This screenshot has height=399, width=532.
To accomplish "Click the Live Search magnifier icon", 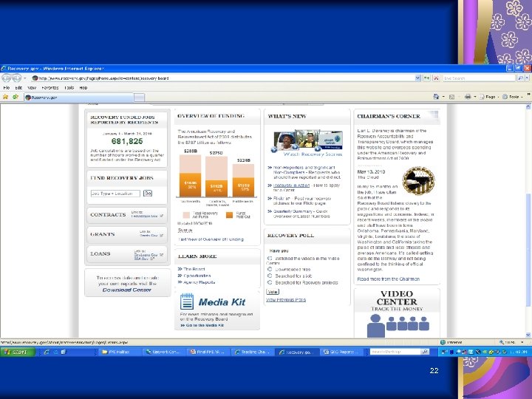I will point(520,78).
